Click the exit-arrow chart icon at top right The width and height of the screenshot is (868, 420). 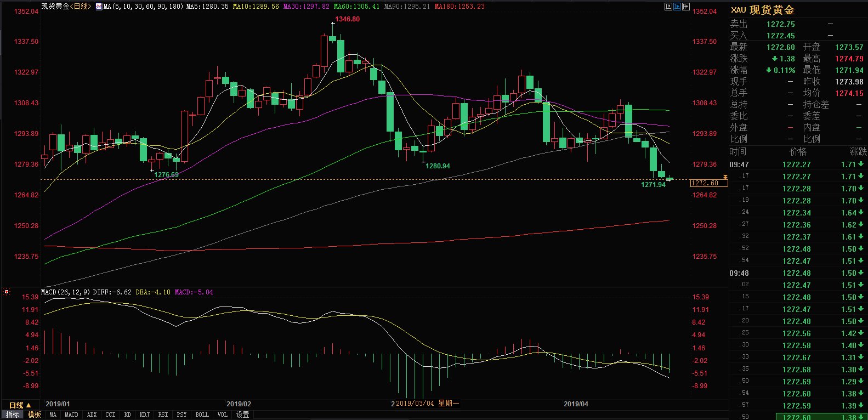coord(685,7)
